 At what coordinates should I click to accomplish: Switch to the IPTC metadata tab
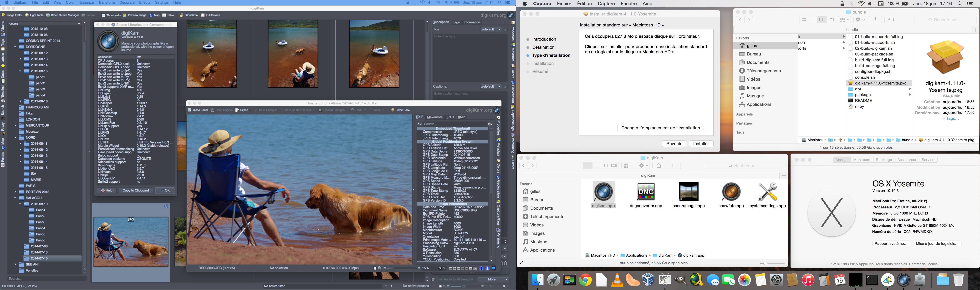pos(450,117)
